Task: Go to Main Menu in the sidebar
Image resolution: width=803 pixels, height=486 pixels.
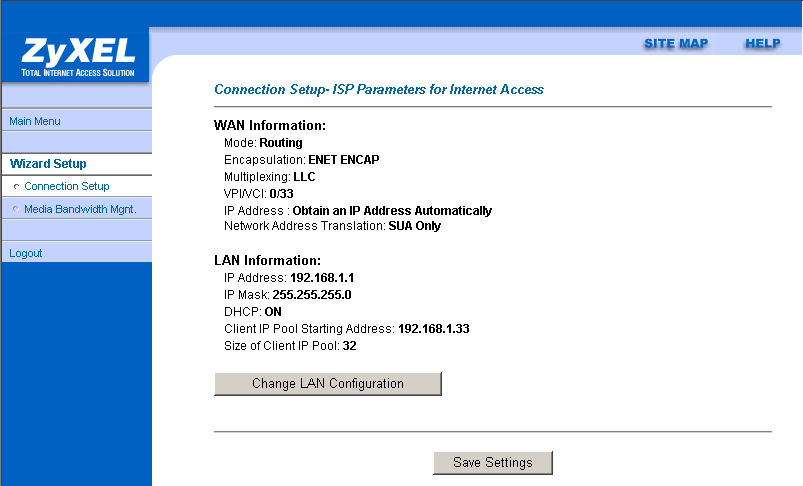Action: (x=35, y=121)
